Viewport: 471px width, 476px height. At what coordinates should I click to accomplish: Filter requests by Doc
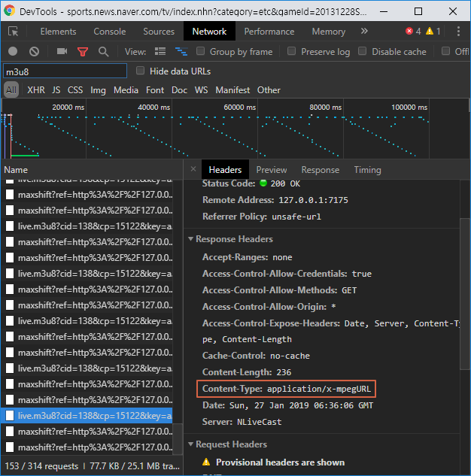click(179, 90)
